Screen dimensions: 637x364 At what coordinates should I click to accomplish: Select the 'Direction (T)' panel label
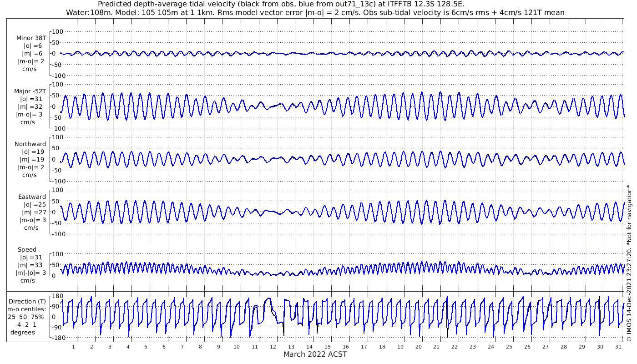tap(27, 301)
